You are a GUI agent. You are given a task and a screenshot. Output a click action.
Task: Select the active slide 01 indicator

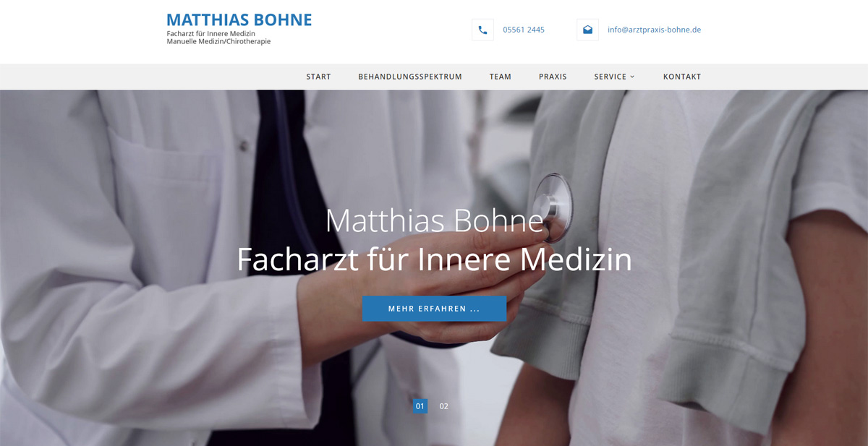420,406
